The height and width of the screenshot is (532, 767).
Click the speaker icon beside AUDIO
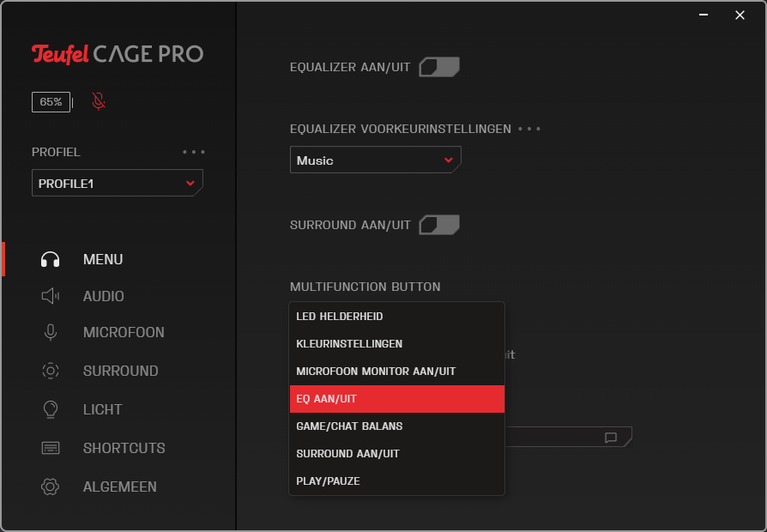click(x=51, y=296)
